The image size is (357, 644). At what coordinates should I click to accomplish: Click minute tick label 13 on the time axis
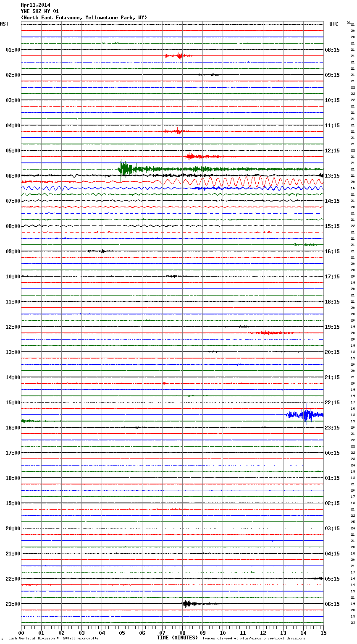point(283,633)
